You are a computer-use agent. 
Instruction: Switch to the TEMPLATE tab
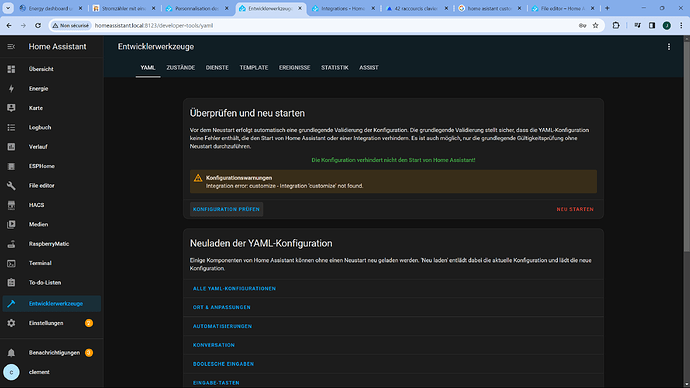[x=254, y=68]
